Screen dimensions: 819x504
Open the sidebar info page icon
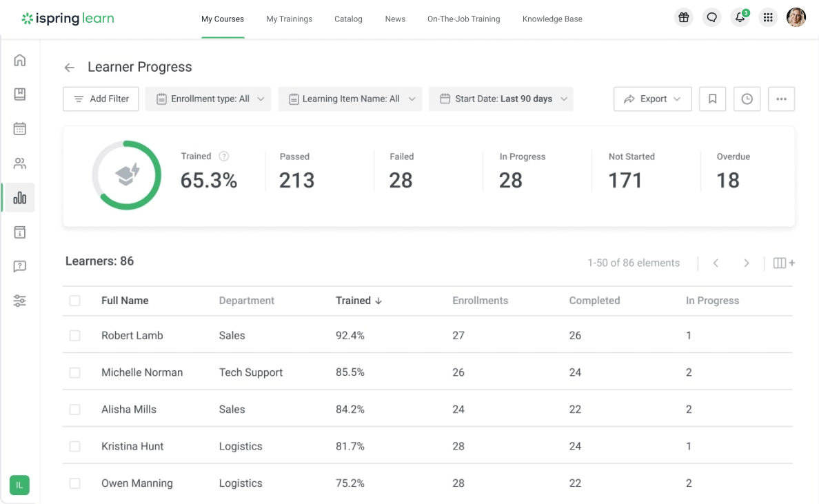coord(20,232)
